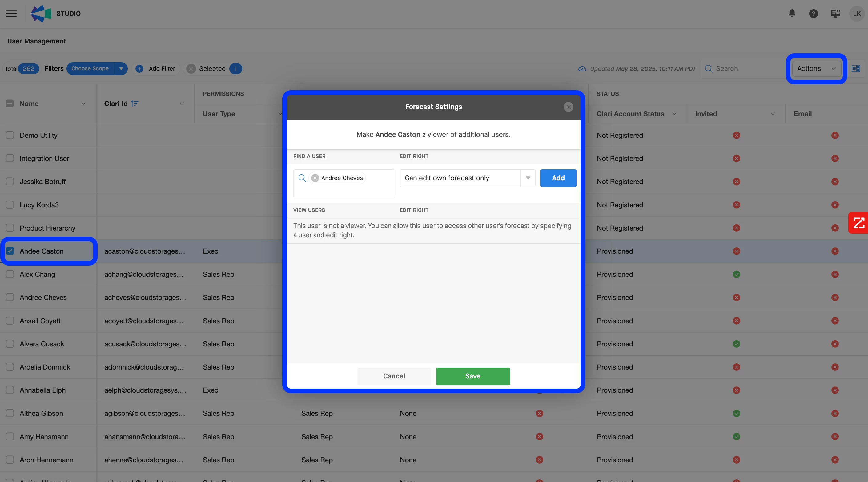Open the Choose Scope dropdown arrow
Viewport: 868px width, 482px height.
tap(121, 69)
